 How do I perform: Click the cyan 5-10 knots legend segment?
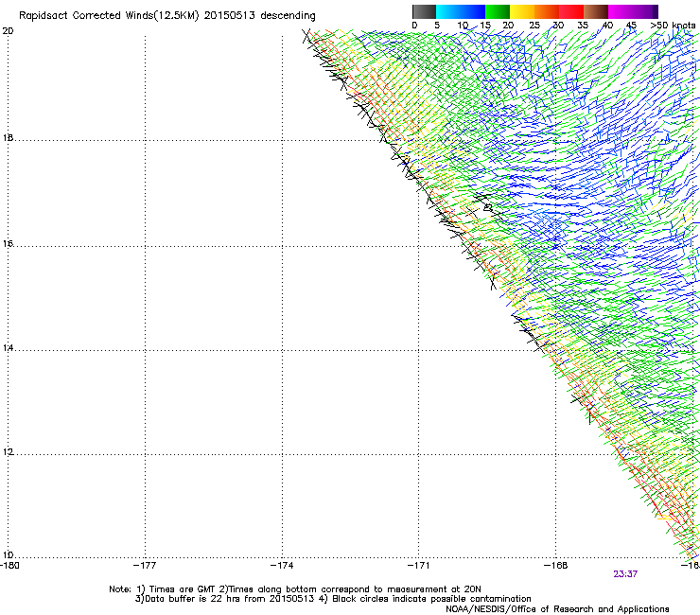pos(448,11)
